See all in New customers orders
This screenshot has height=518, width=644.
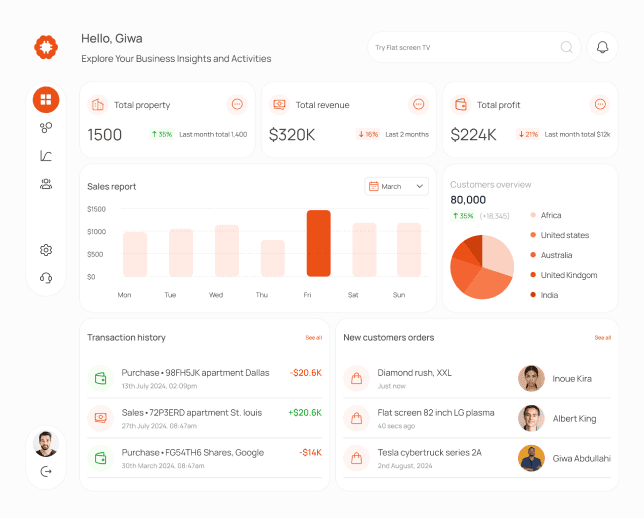(x=603, y=338)
